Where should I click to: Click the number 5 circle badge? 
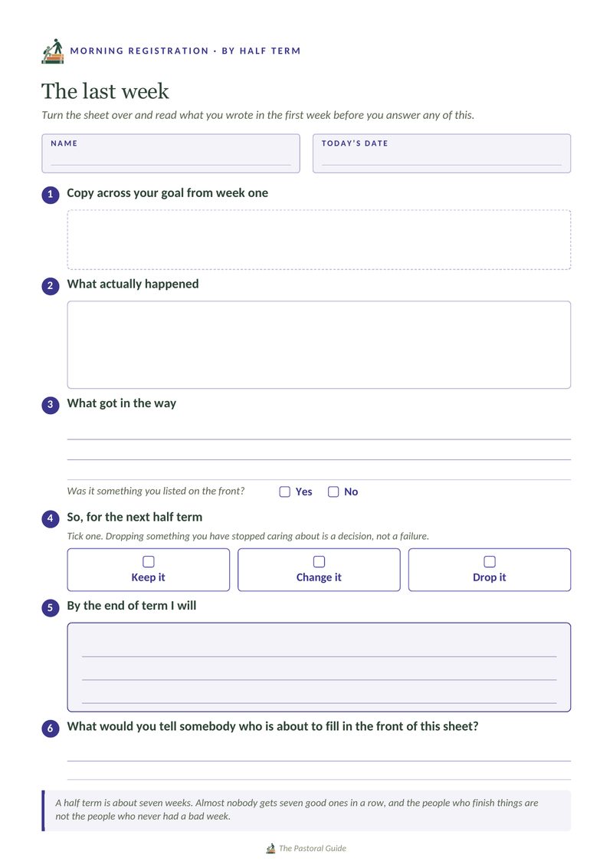coord(51,608)
